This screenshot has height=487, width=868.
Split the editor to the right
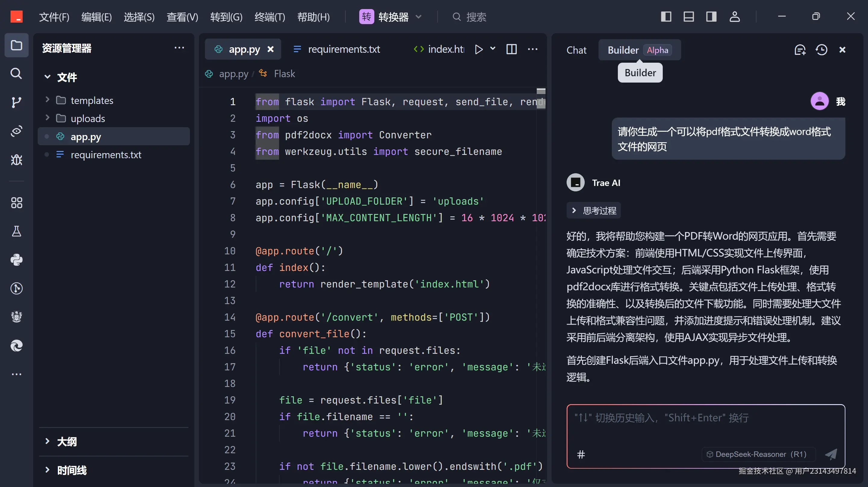[511, 49]
